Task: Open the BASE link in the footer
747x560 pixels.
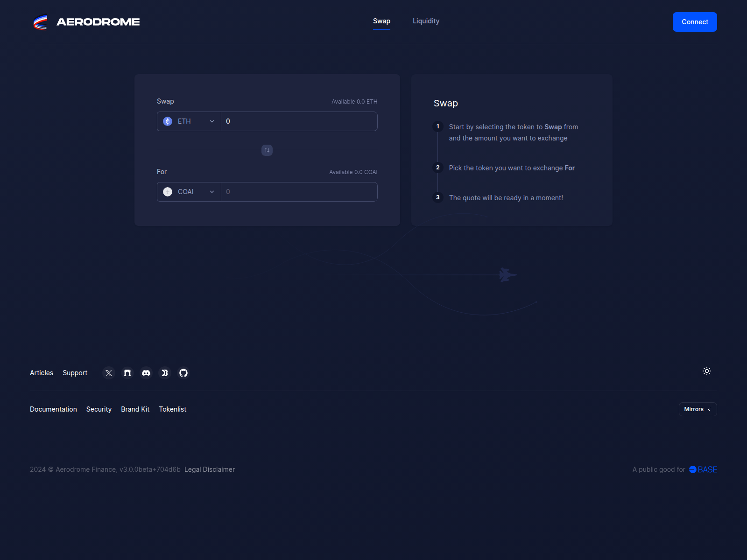Action: pyautogui.click(x=703, y=469)
